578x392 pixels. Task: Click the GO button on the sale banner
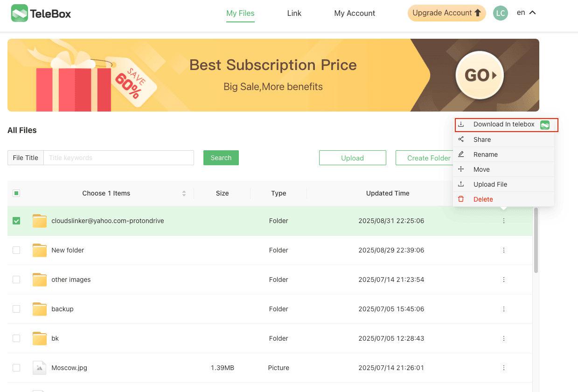[480, 75]
